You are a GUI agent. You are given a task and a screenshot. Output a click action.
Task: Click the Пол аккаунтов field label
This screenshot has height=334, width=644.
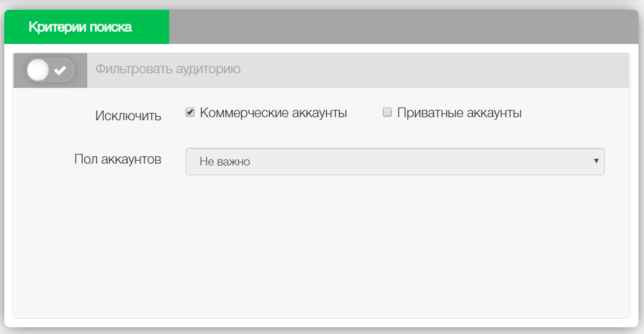pyautogui.click(x=118, y=159)
